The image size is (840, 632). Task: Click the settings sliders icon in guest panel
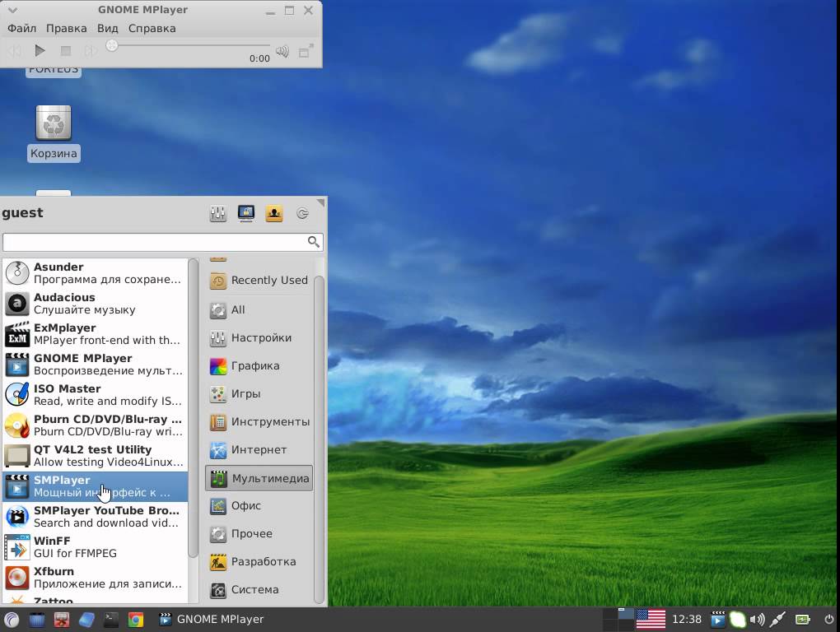tap(218, 213)
